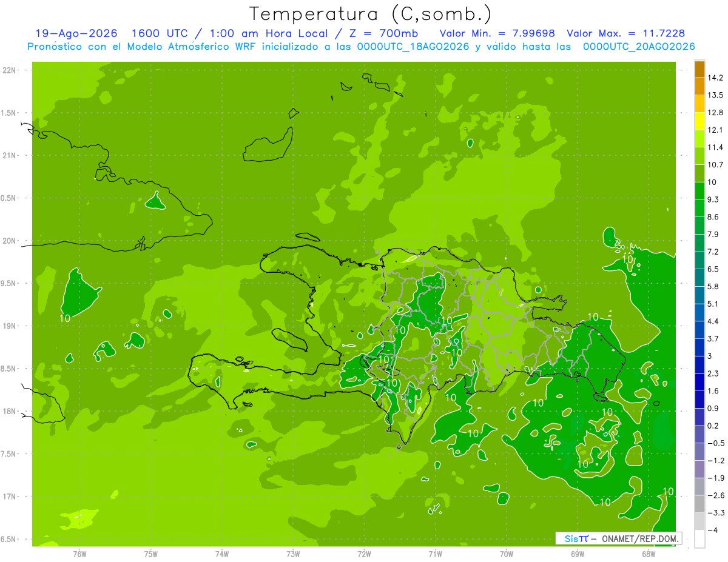728x562 pixels.
Task: Click the 73W longitude label
Action: (293, 554)
